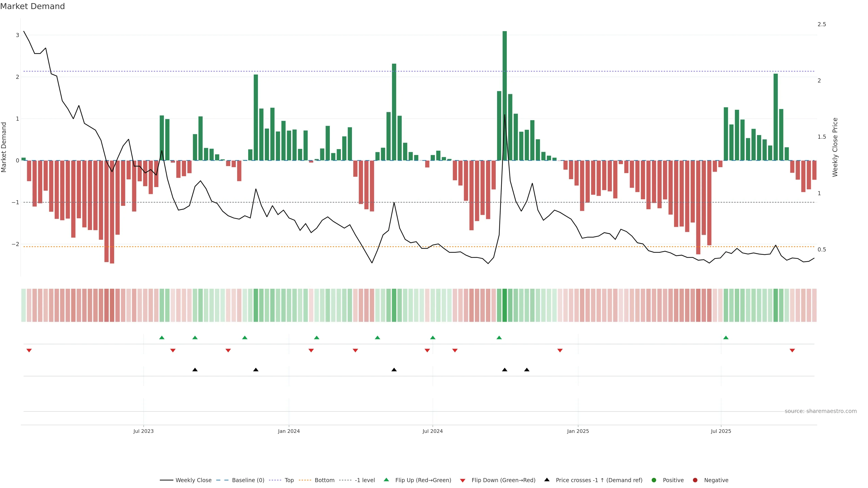Click the source: sharemaestro.com text
Viewport: 868px width, 488px height.
[x=821, y=411]
